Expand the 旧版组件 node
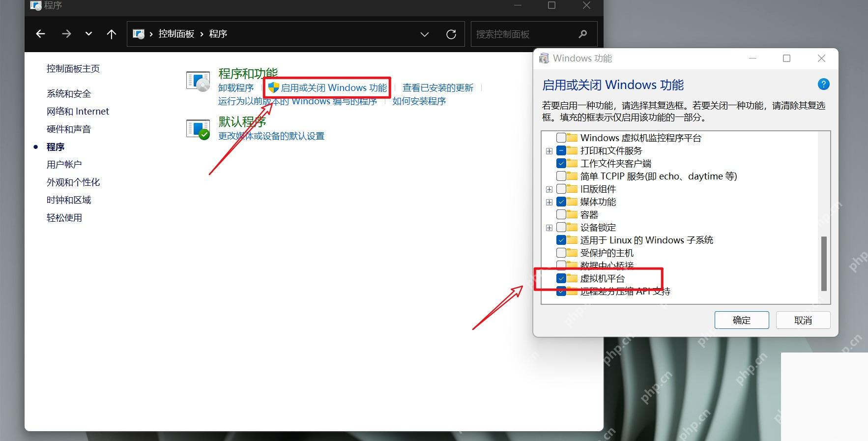This screenshot has width=868, height=441. coord(549,189)
